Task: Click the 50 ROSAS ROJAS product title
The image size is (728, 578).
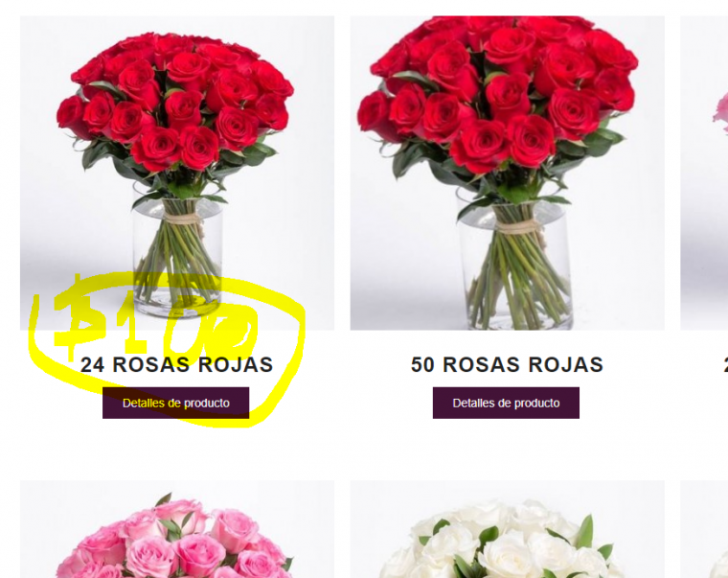Action: [507, 365]
